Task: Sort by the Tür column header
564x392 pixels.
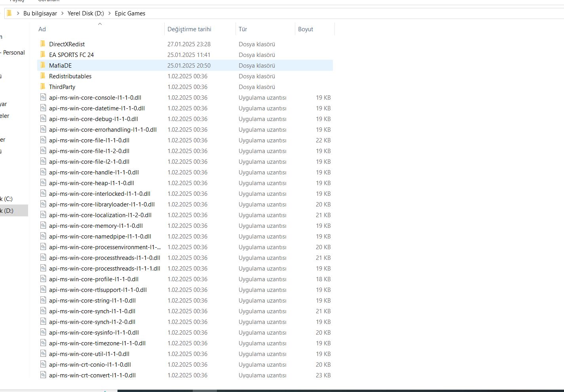Action: click(243, 29)
